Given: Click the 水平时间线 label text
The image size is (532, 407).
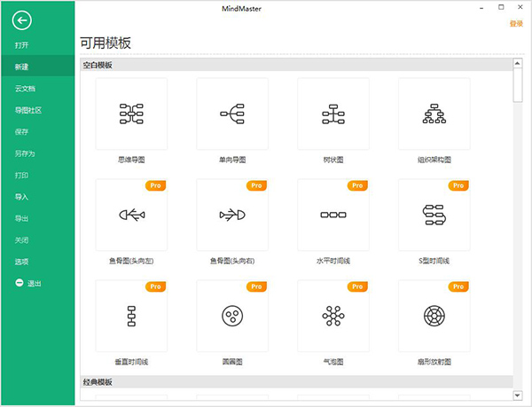Looking at the screenshot, I should (x=333, y=261).
